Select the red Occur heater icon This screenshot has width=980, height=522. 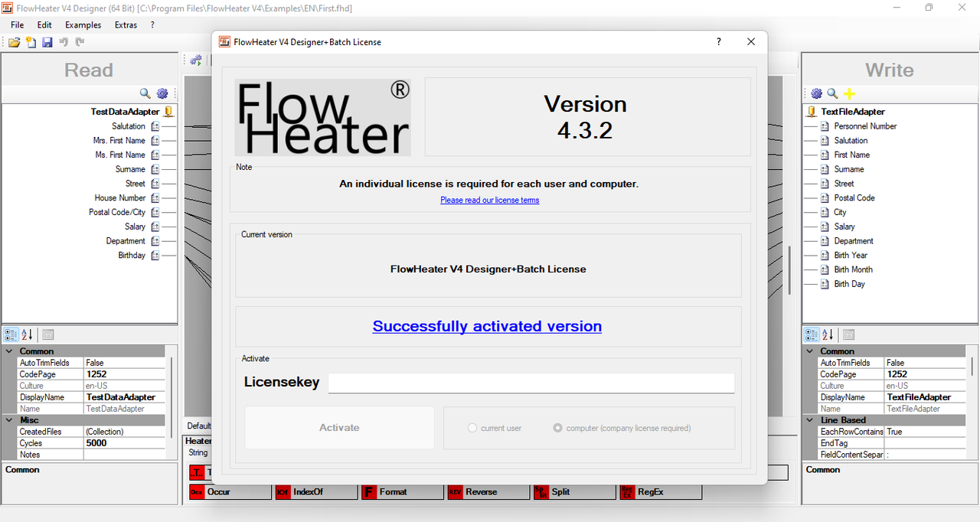[x=197, y=492]
